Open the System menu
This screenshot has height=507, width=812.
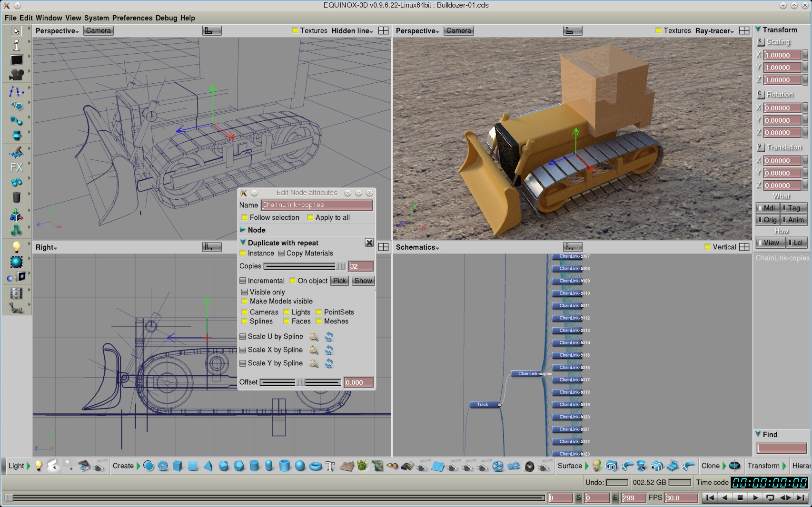[x=97, y=18]
